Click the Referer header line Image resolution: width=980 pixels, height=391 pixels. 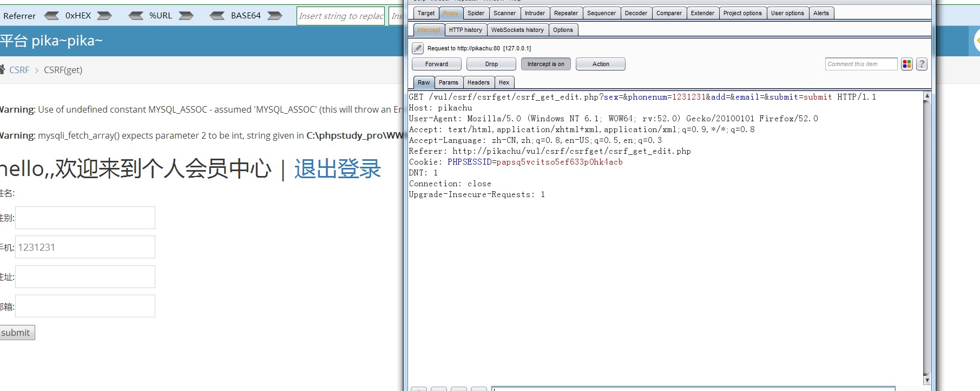click(x=550, y=151)
